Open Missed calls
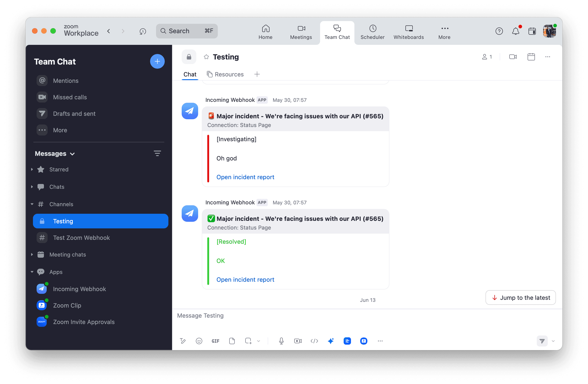588x384 pixels. click(x=99, y=97)
